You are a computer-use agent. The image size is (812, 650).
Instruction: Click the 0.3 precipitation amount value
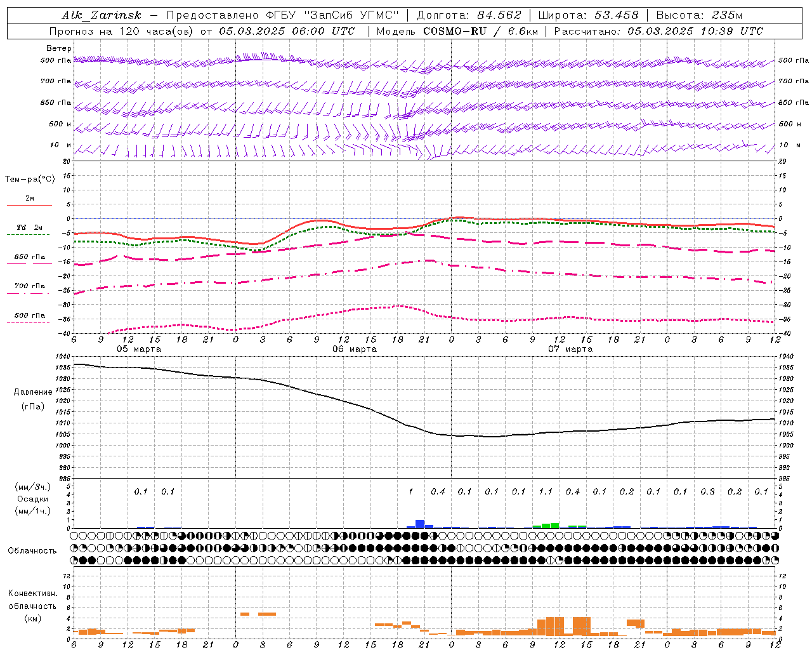point(707,491)
